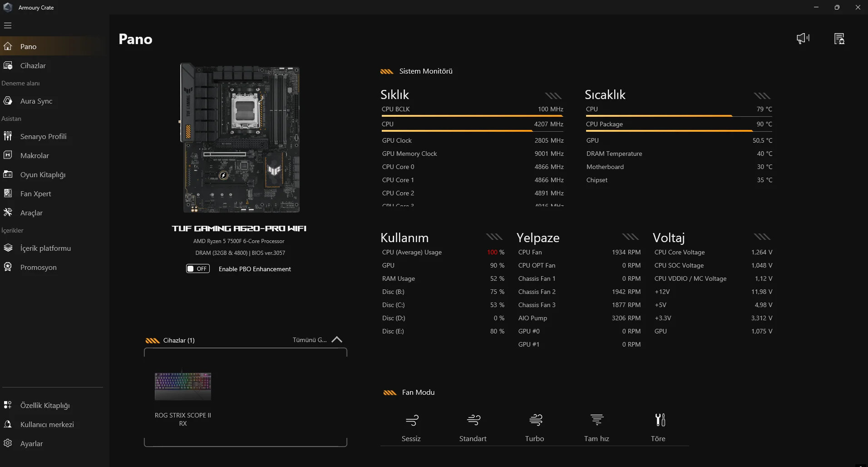Click the DRAM Temperature label
The image size is (868, 467).
[x=614, y=154]
